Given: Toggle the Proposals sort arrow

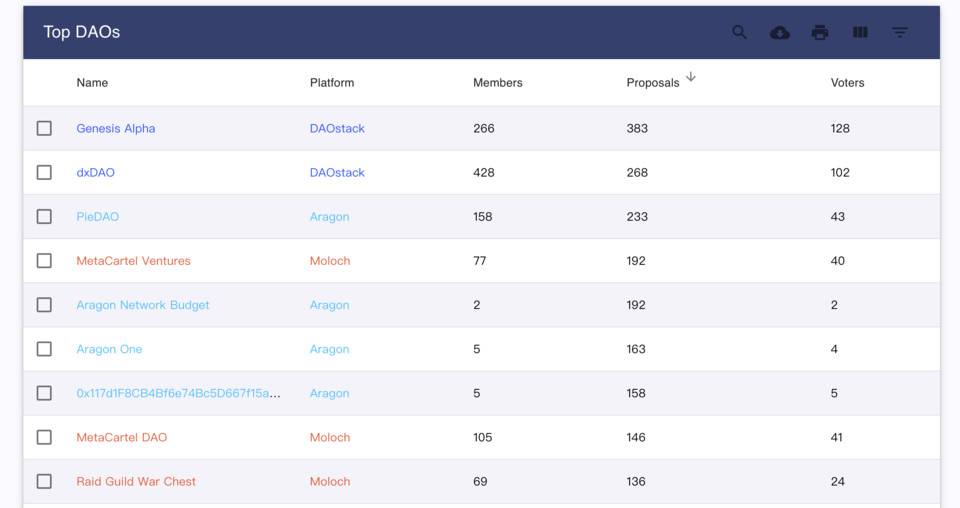Looking at the screenshot, I should point(691,77).
